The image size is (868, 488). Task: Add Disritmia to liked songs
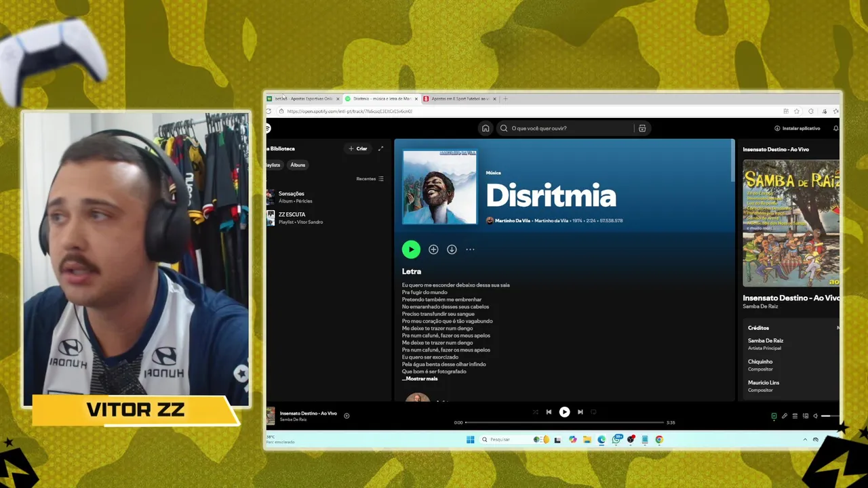coord(433,249)
